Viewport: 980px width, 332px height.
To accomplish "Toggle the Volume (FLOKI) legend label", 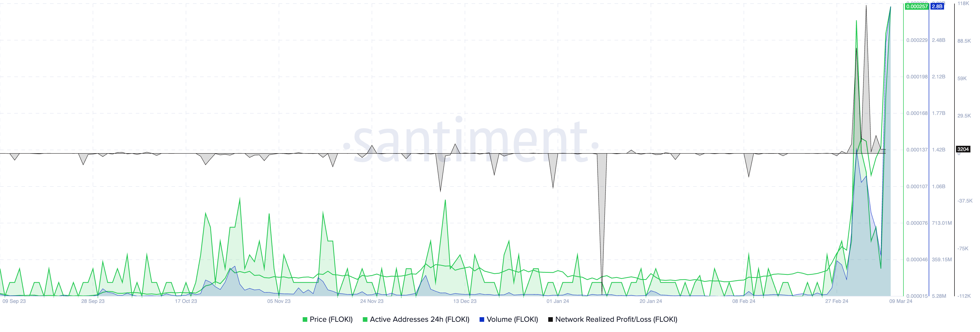I will pos(512,319).
